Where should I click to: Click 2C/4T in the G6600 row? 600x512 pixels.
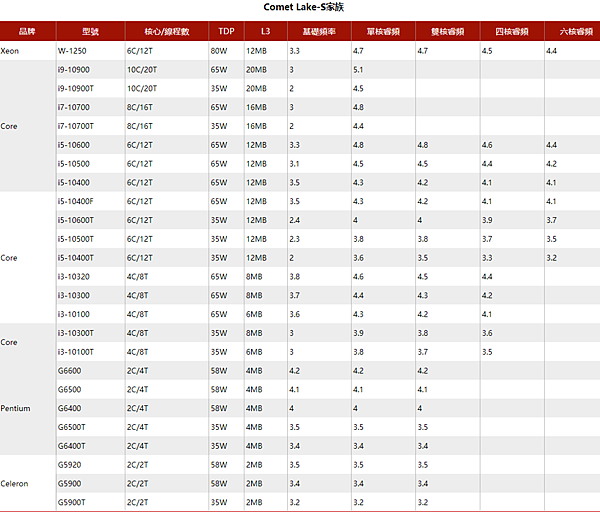[137, 371]
